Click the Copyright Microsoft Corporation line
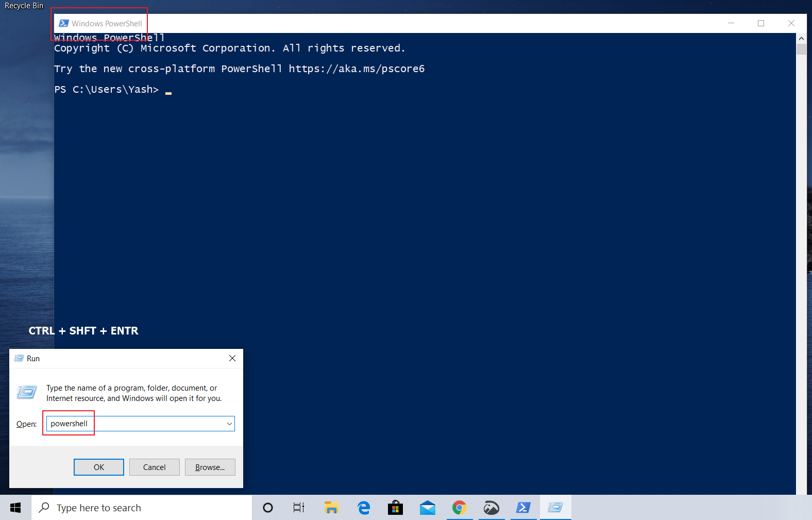Screen dimensions: 812x520 click(230, 48)
